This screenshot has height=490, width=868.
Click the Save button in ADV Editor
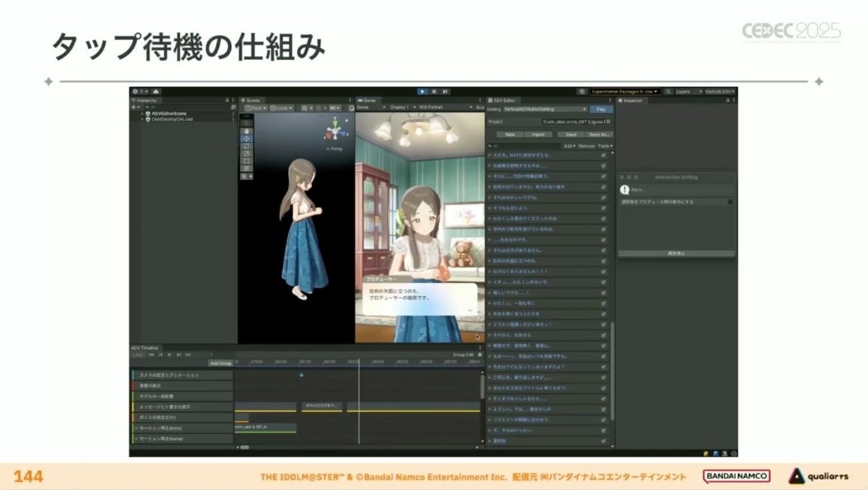click(571, 134)
